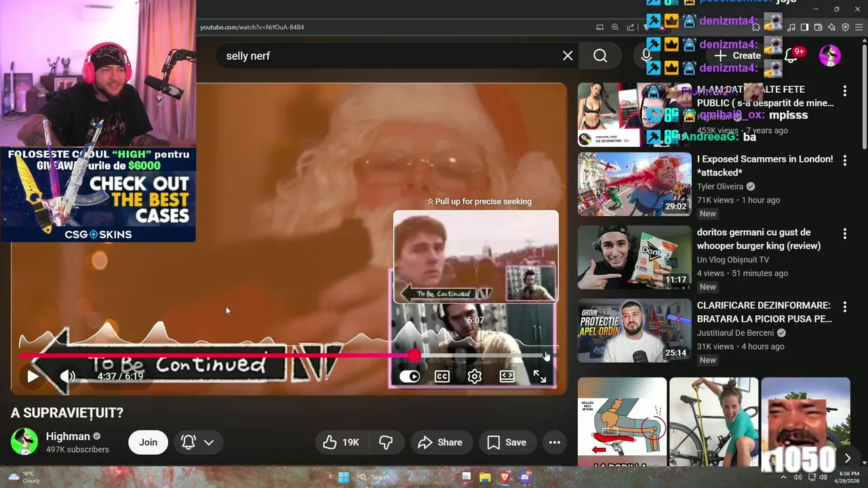Open menu for 'doritos germani' video
868x488 pixels.
pos(845,234)
